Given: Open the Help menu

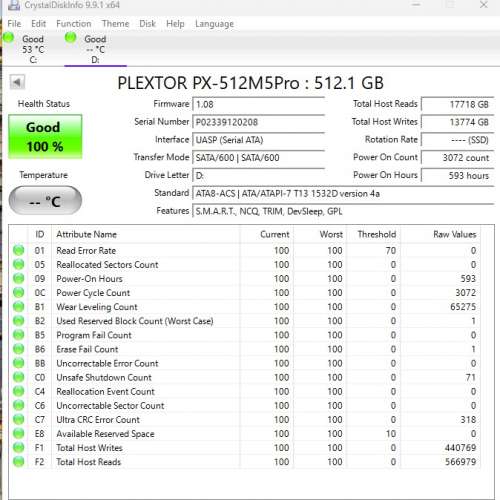Looking at the screenshot, I should click(x=175, y=24).
